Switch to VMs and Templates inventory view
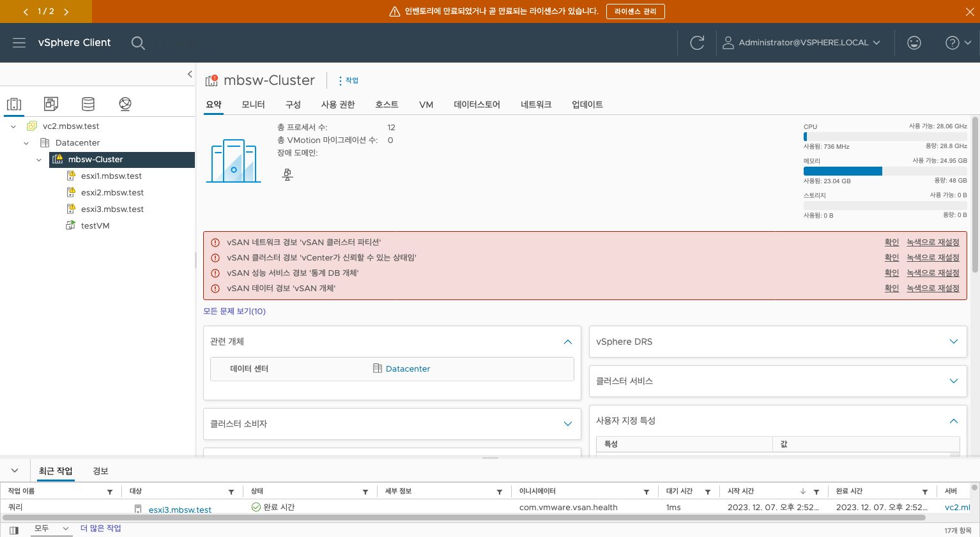Viewport: 980px width, 537px height. click(51, 103)
